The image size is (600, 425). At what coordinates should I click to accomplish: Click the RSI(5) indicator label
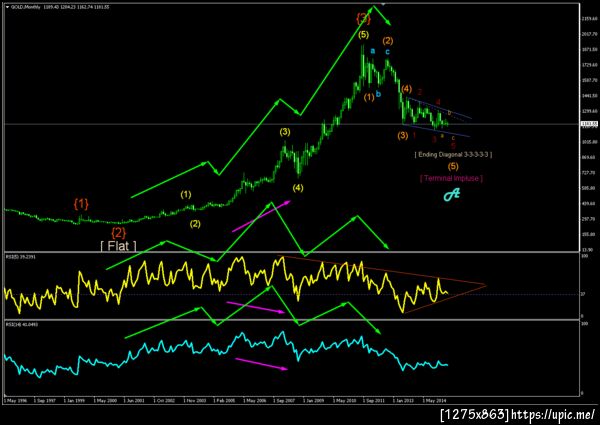tap(21, 257)
